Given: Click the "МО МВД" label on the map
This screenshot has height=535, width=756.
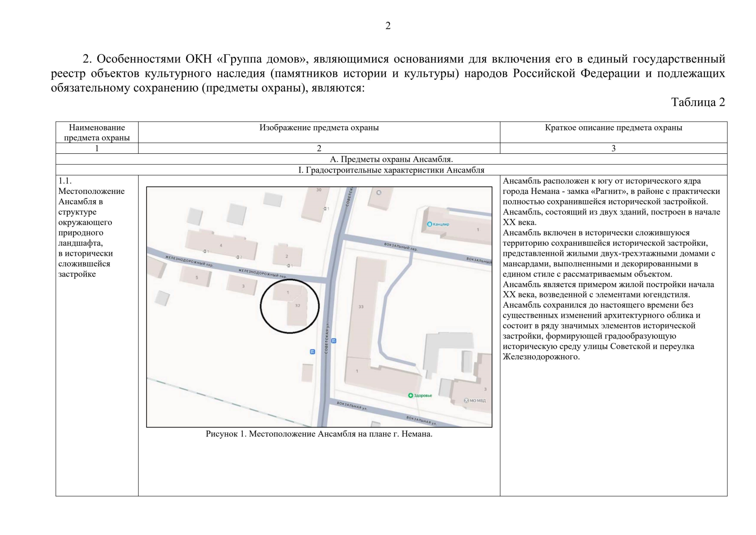Looking at the screenshot, I should coord(478,400).
